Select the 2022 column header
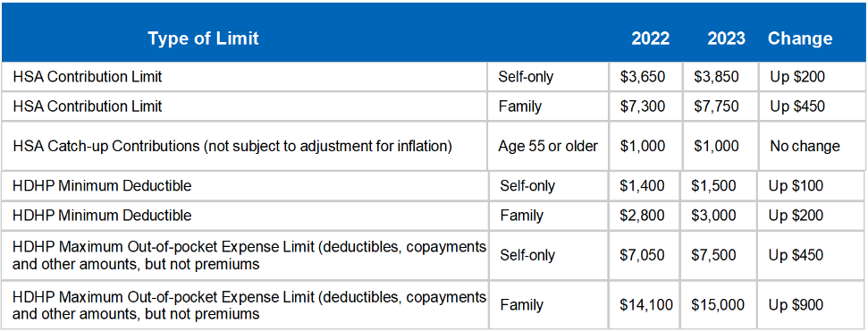This screenshot has width=868, height=332. pyautogui.click(x=651, y=38)
